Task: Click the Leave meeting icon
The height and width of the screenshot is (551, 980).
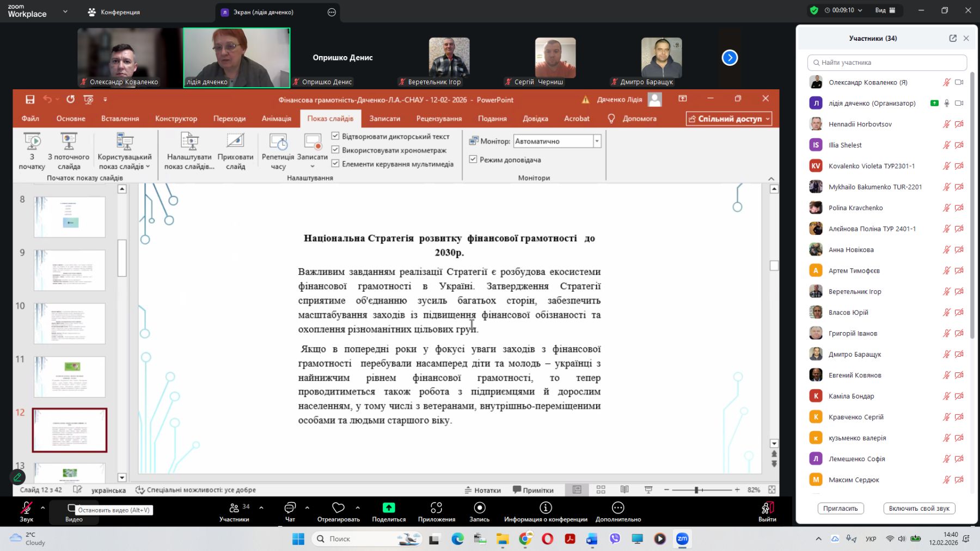Action: (x=767, y=508)
